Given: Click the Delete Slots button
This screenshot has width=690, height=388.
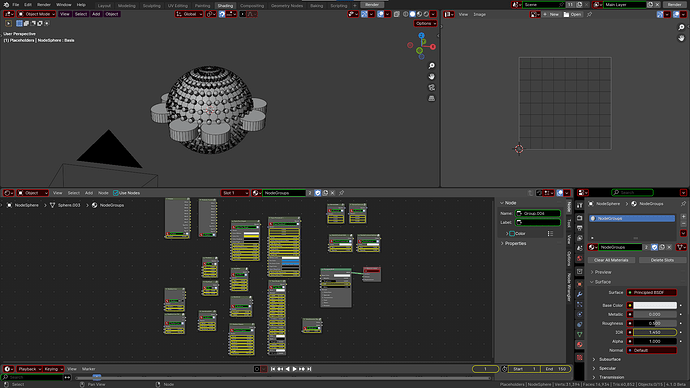Looking at the screenshot, I should pyautogui.click(x=662, y=260).
